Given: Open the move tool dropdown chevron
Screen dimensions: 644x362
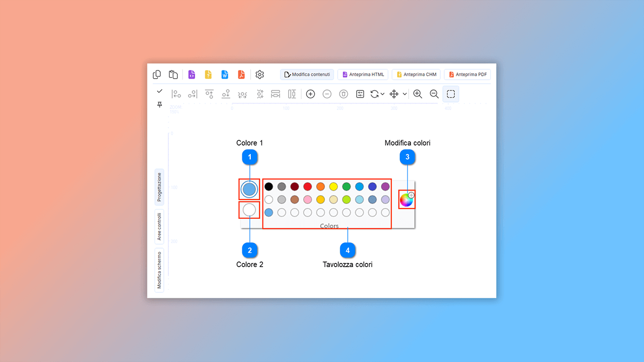Looking at the screenshot, I should click(405, 94).
